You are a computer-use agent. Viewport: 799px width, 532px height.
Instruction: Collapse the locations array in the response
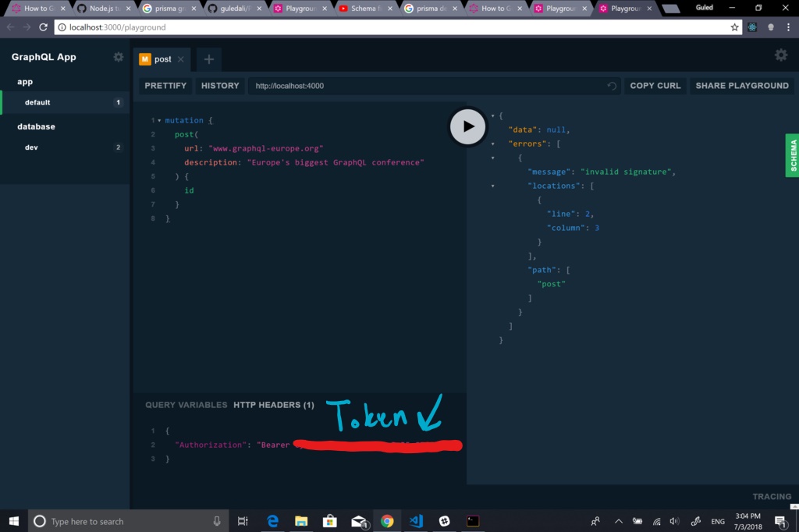tap(492, 186)
